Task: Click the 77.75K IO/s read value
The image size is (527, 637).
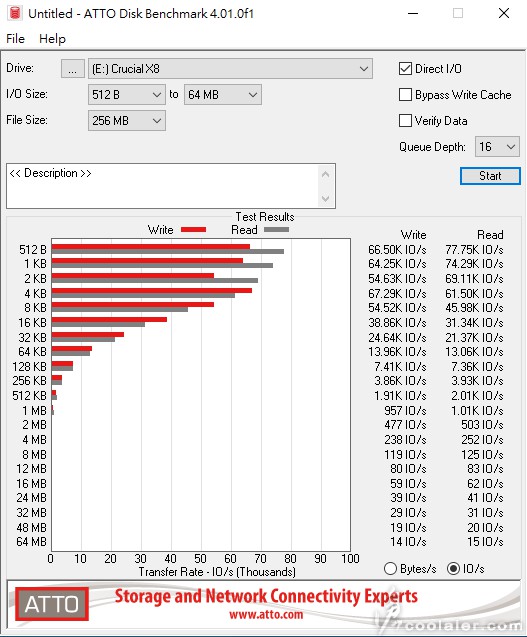Action: click(x=474, y=249)
